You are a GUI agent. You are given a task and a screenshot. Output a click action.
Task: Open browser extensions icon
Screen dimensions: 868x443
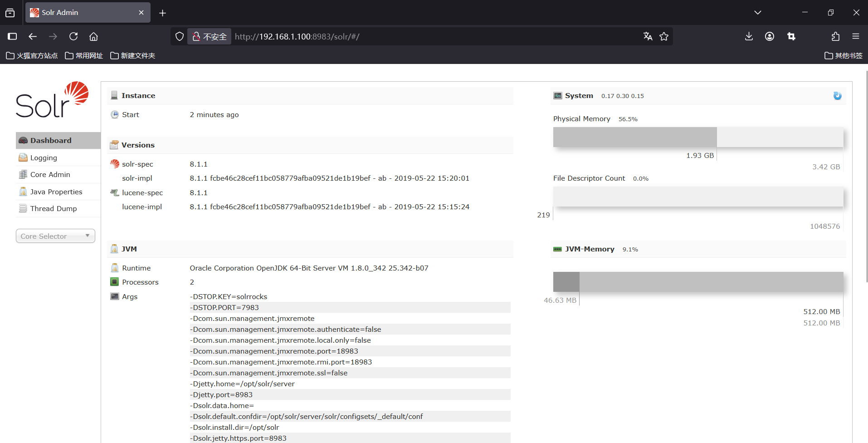835,36
